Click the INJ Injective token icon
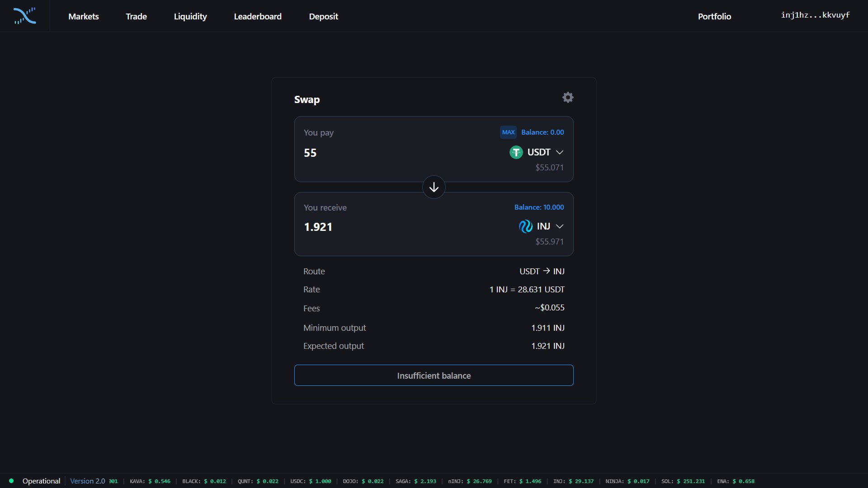This screenshot has width=868, height=488. tap(526, 226)
